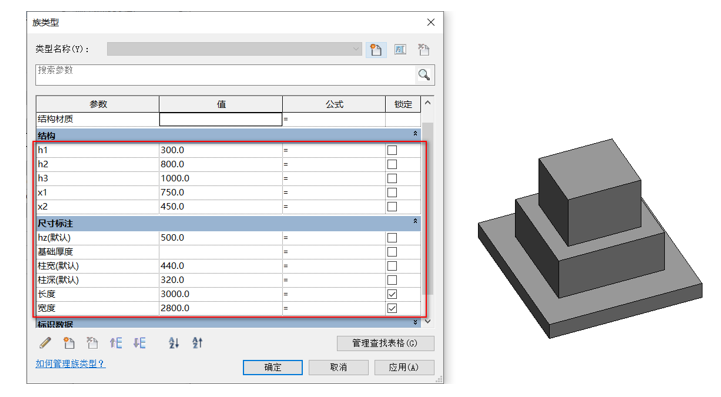This screenshot has width=721, height=397.
Task: Click the Rename Type icon
Action: (400, 49)
